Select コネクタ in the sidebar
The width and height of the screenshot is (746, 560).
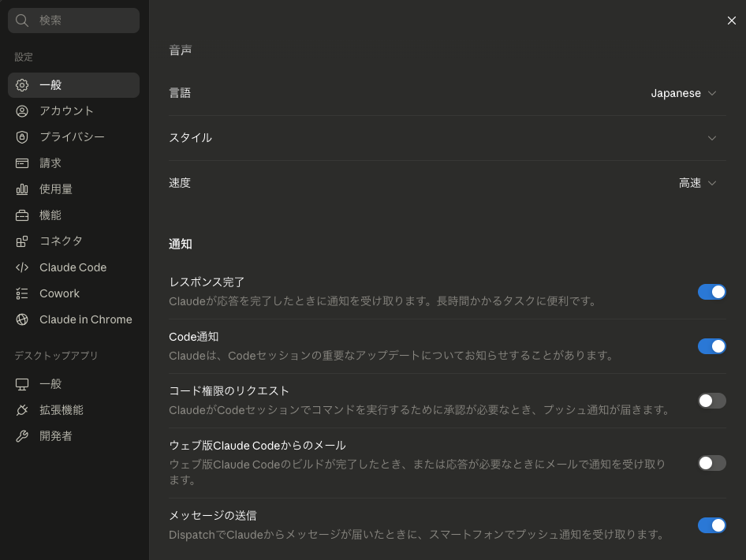pyautogui.click(x=74, y=241)
